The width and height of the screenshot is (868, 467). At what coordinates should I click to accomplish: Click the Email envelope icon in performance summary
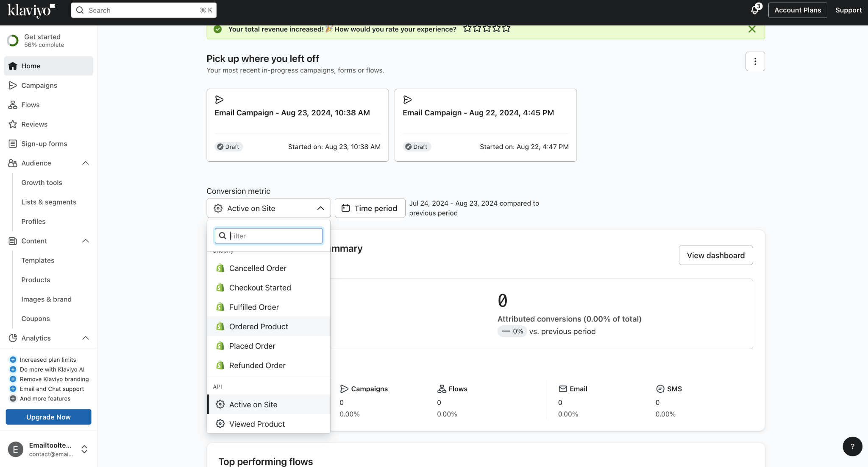click(563, 389)
